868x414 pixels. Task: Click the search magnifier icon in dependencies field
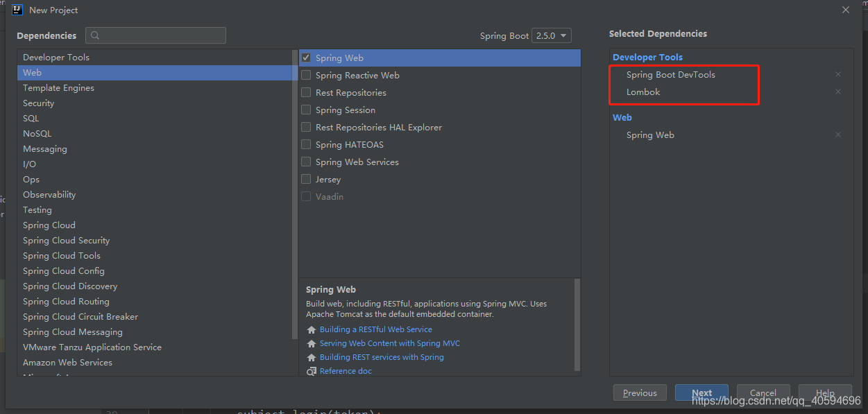[95, 35]
